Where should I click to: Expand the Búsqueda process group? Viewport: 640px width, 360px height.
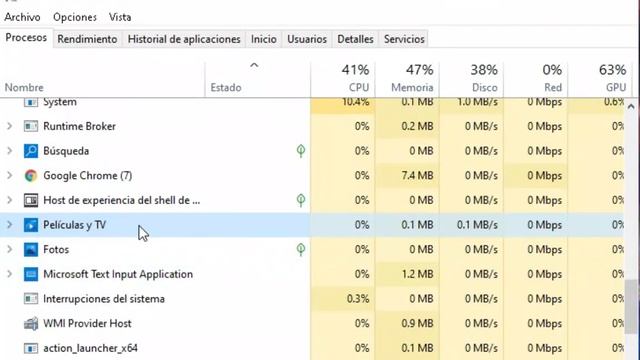tap(9, 151)
